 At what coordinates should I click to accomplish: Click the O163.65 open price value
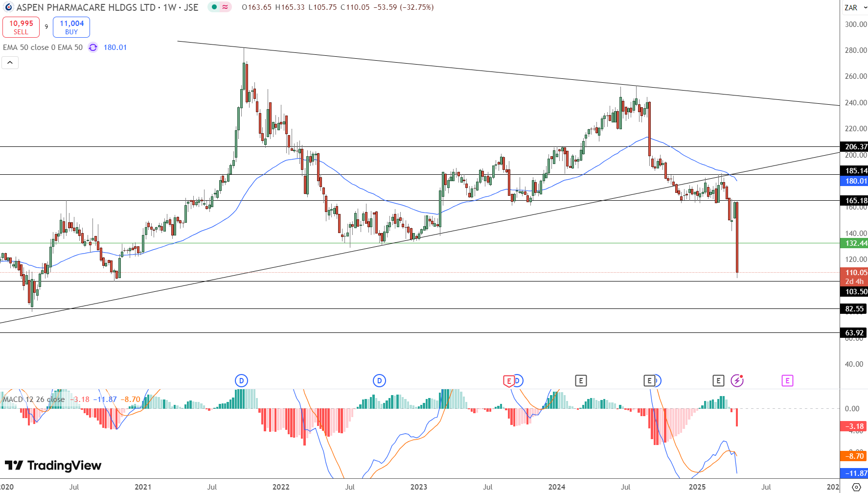coord(256,7)
